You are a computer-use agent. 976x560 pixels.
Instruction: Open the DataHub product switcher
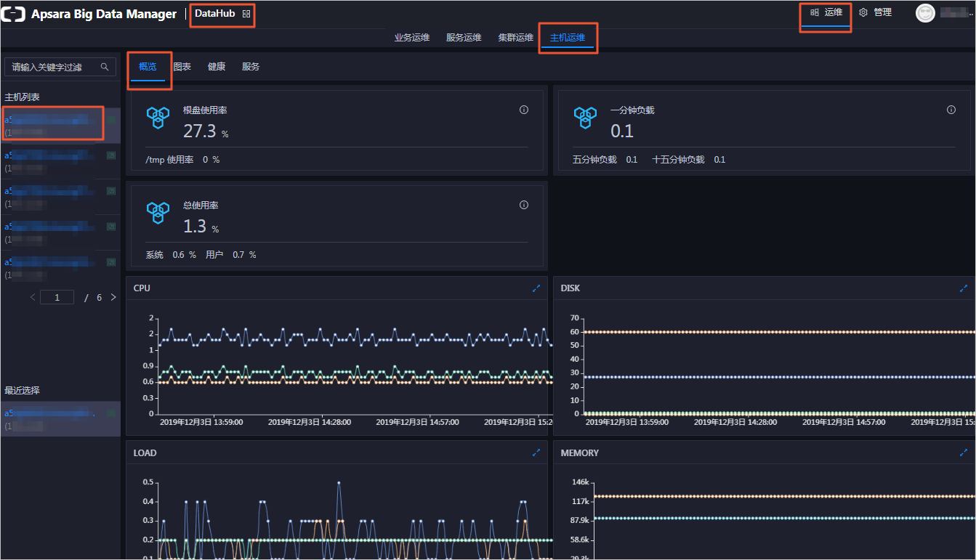246,14
